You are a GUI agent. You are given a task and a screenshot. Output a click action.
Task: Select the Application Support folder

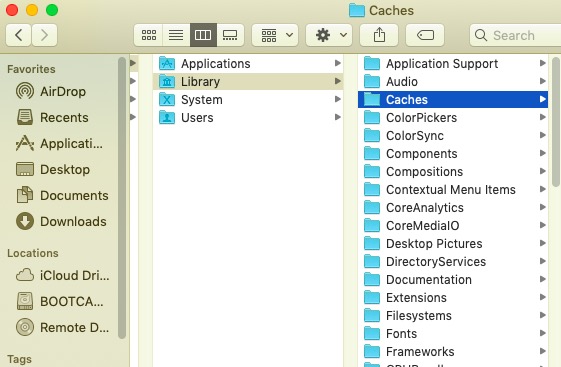(453, 64)
